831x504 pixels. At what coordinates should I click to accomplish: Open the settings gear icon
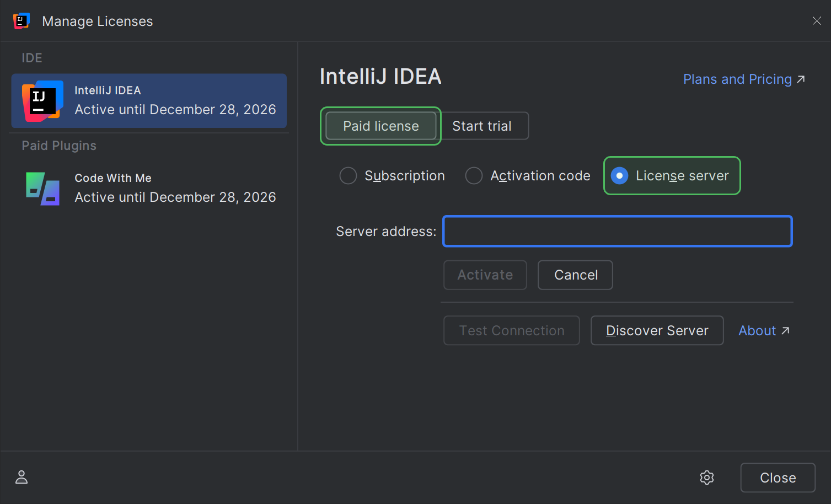tap(706, 478)
